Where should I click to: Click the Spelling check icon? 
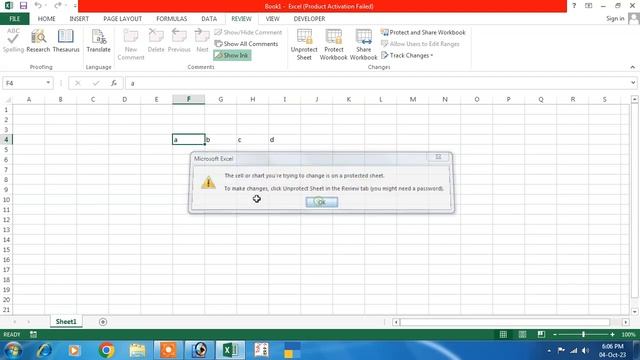(x=13, y=40)
